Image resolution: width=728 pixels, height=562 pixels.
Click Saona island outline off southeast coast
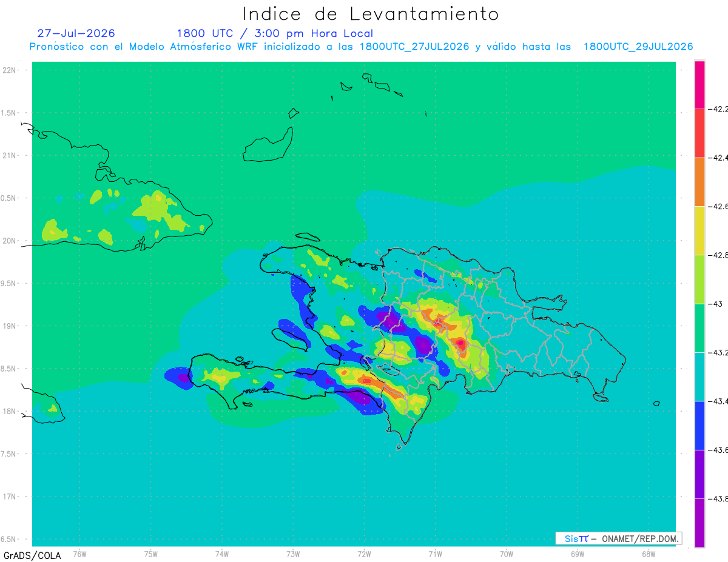[601, 397]
